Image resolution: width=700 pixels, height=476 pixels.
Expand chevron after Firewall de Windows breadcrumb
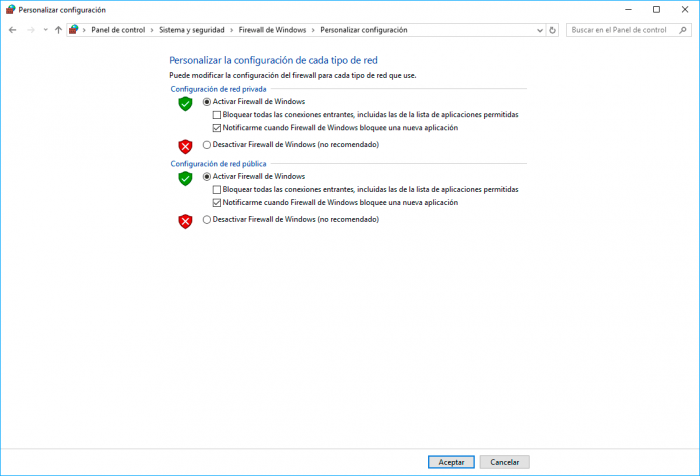[x=313, y=30]
